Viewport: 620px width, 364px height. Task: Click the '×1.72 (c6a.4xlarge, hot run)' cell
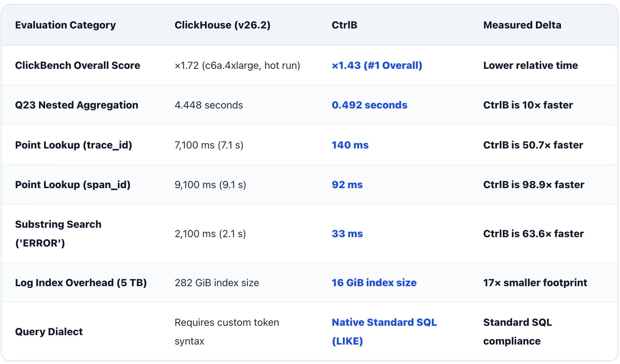237,65
